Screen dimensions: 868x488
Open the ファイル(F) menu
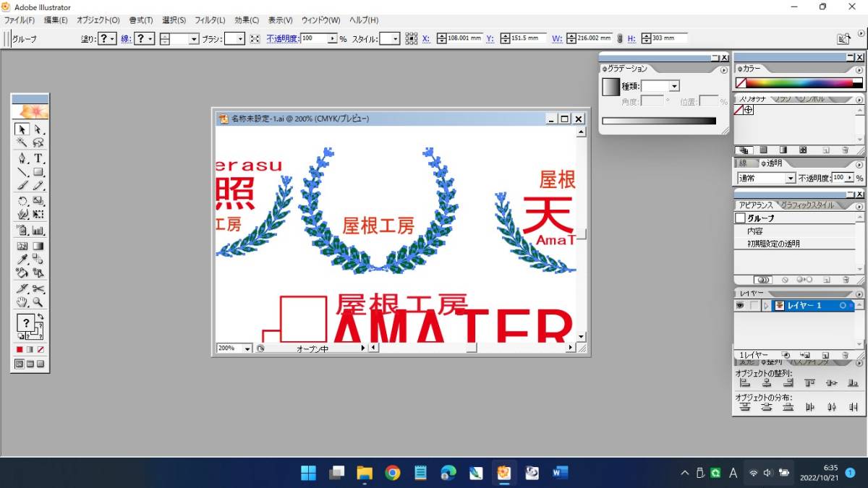pos(20,20)
